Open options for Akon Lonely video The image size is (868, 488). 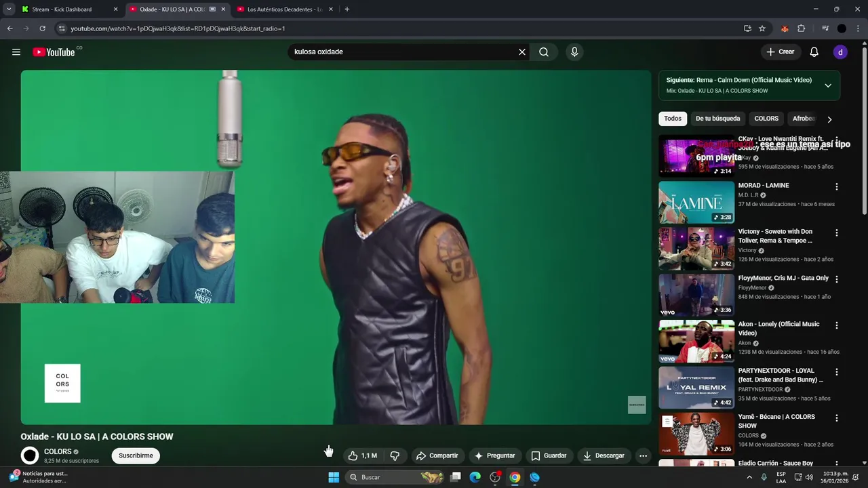pyautogui.click(x=836, y=325)
